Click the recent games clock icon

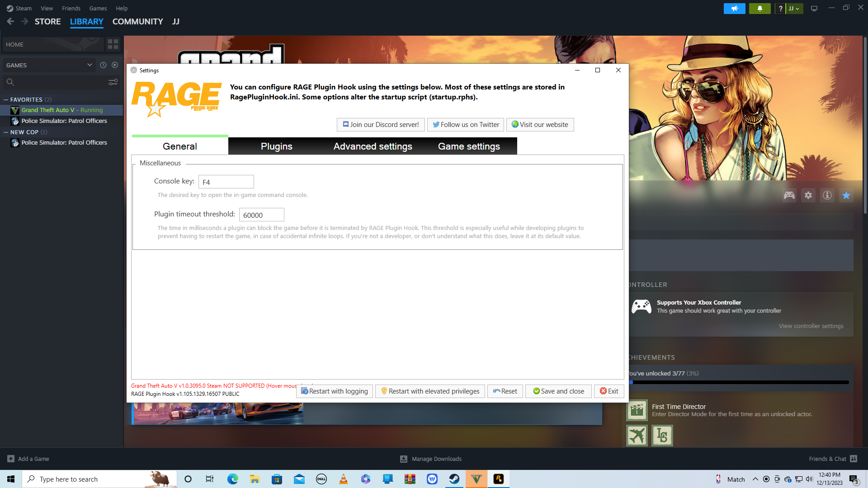tap(103, 65)
